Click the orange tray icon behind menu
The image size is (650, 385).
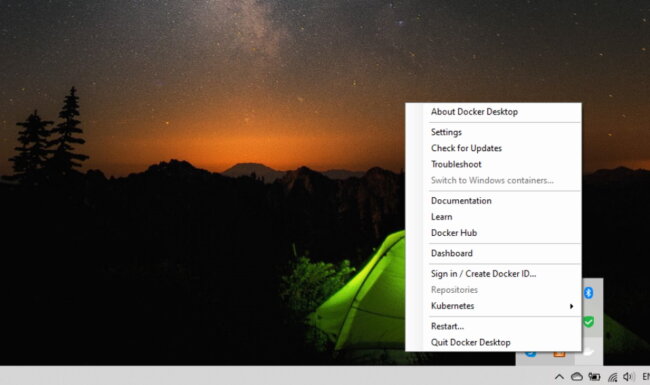pyautogui.click(x=559, y=354)
